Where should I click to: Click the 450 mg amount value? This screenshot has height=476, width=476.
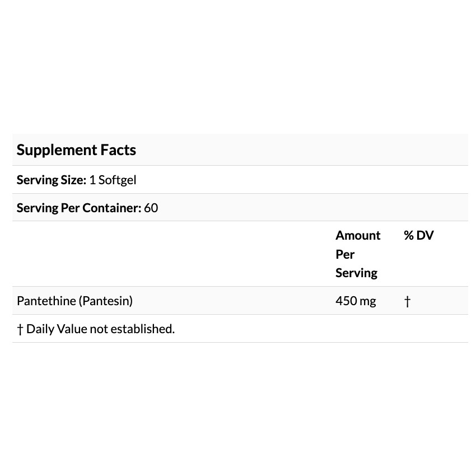tap(356, 301)
